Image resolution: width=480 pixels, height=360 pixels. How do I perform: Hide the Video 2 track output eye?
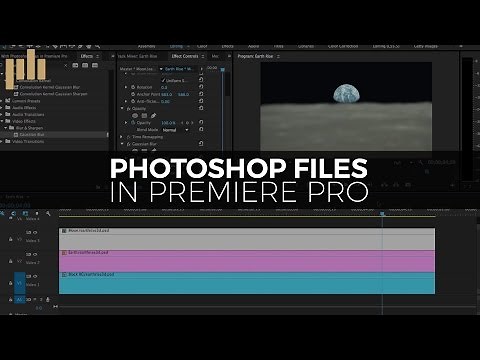click(35, 254)
